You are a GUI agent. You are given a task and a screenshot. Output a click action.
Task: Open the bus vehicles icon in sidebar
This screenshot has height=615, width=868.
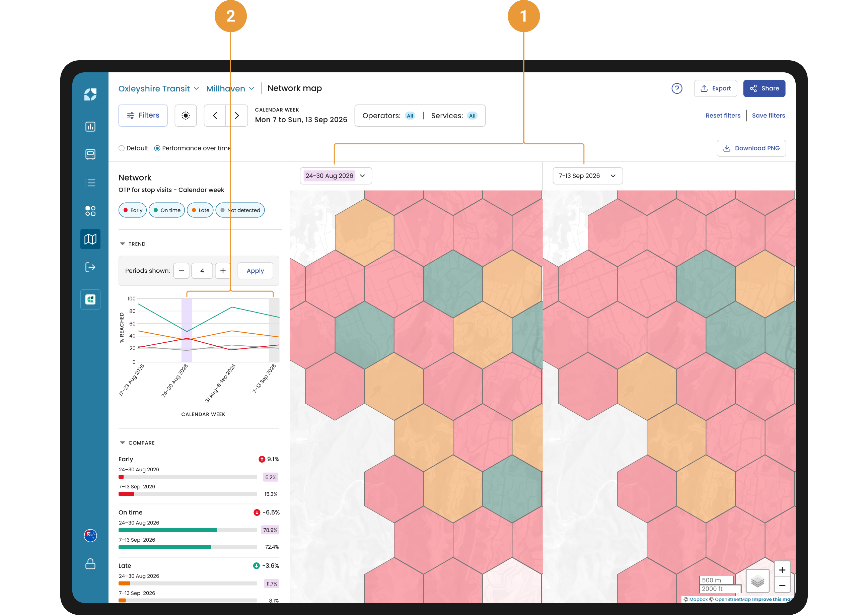point(90,154)
